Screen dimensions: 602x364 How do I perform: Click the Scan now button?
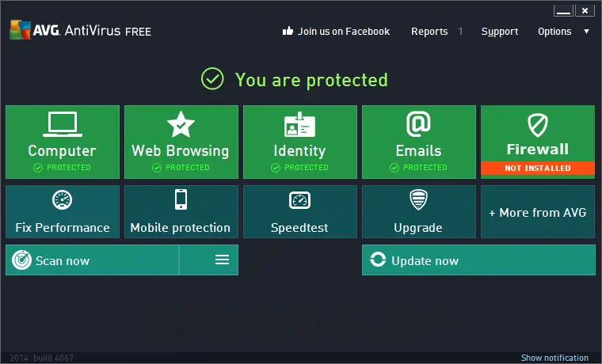[x=92, y=260]
